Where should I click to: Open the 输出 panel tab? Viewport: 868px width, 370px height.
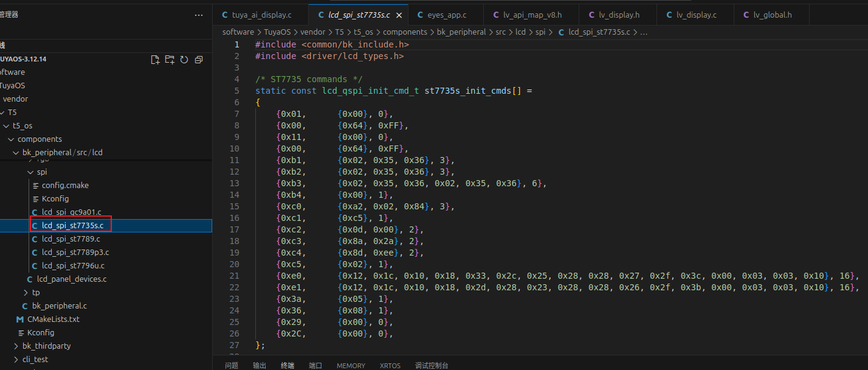tap(260, 366)
